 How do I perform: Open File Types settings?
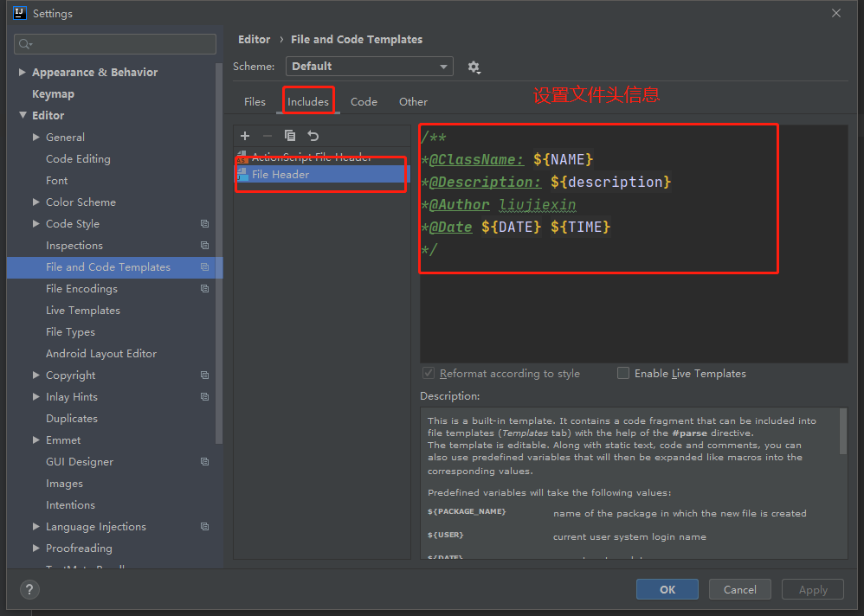click(x=70, y=332)
